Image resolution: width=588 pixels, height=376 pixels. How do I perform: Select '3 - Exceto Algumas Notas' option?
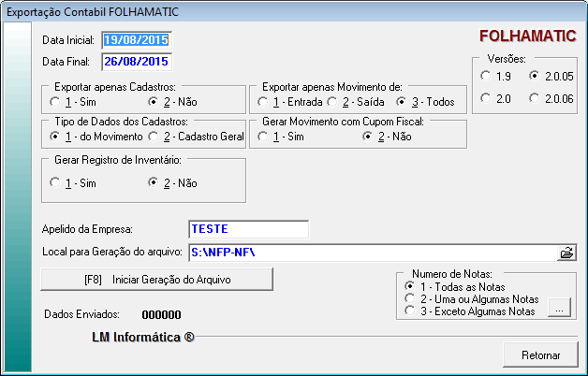click(x=409, y=311)
